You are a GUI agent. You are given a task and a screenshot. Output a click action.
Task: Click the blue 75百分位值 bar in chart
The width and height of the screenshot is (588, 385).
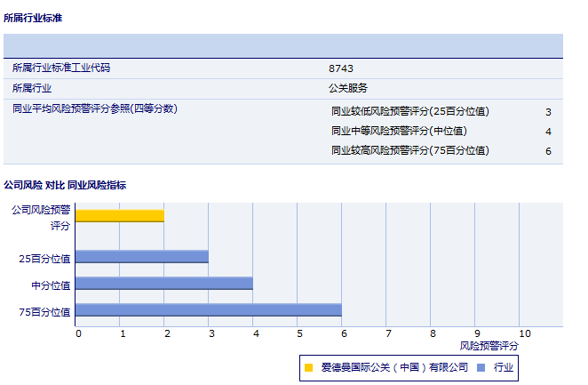[x=209, y=310]
